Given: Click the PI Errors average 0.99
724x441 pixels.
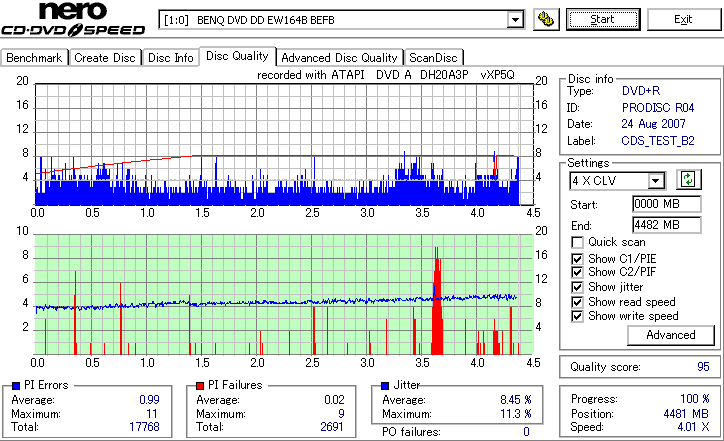Looking at the screenshot, I should [x=149, y=400].
